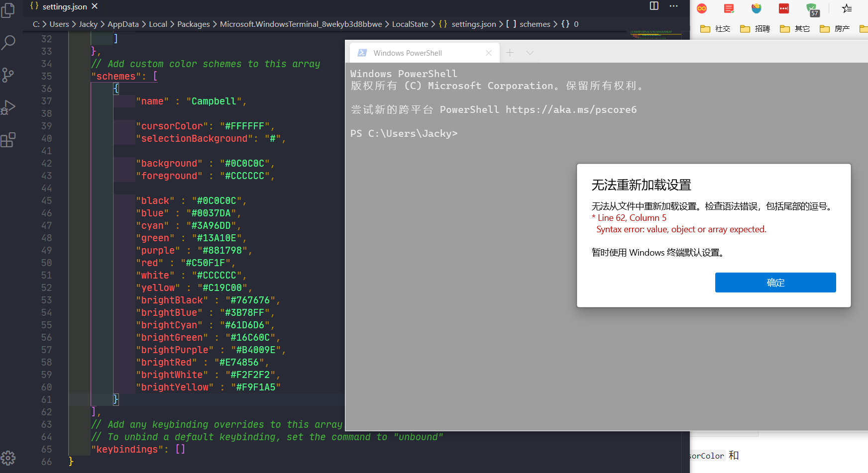868x473 pixels.
Task: Open a new terminal tab with plus
Action: pyautogui.click(x=510, y=53)
